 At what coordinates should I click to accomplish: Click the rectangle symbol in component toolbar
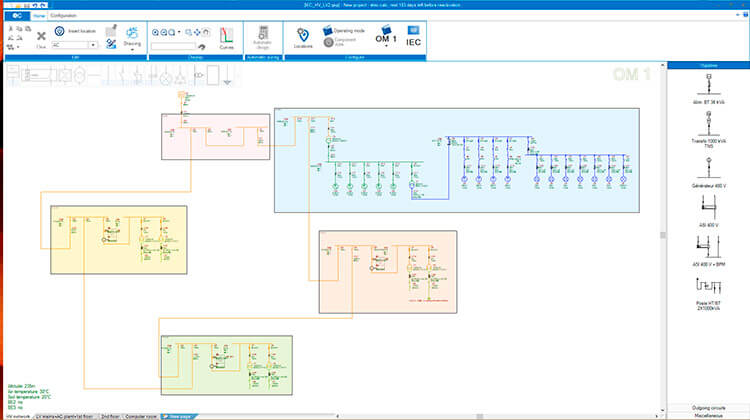[213, 75]
